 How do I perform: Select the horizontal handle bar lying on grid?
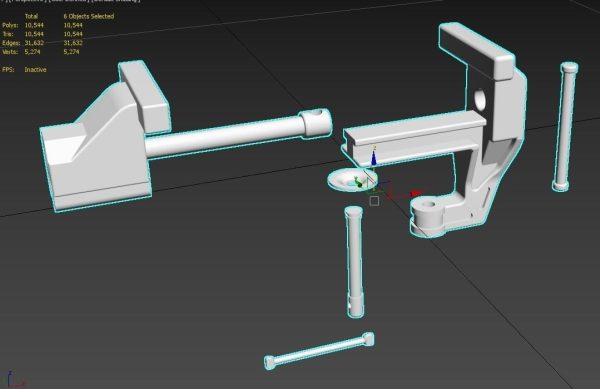[x=319, y=351]
